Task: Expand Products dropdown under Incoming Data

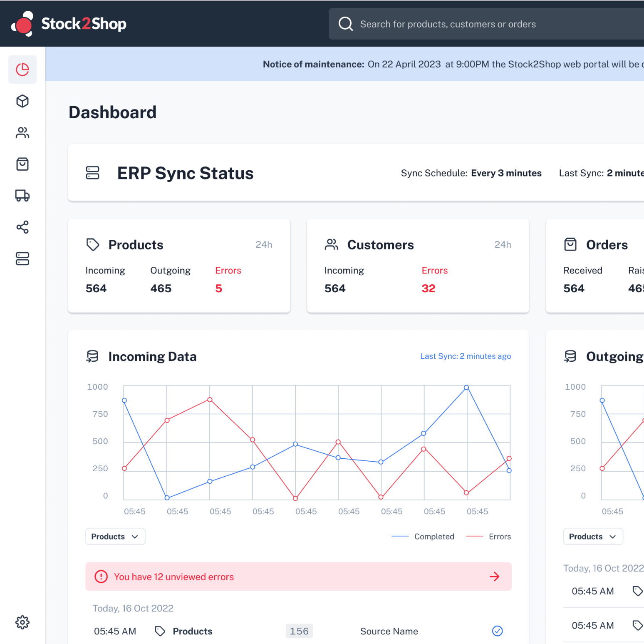Action: pyautogui.click(x=115, y=537)
